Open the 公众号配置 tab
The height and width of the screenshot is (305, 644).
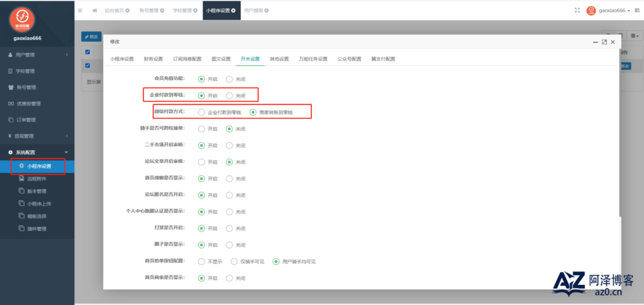click(x=349, y=59)
